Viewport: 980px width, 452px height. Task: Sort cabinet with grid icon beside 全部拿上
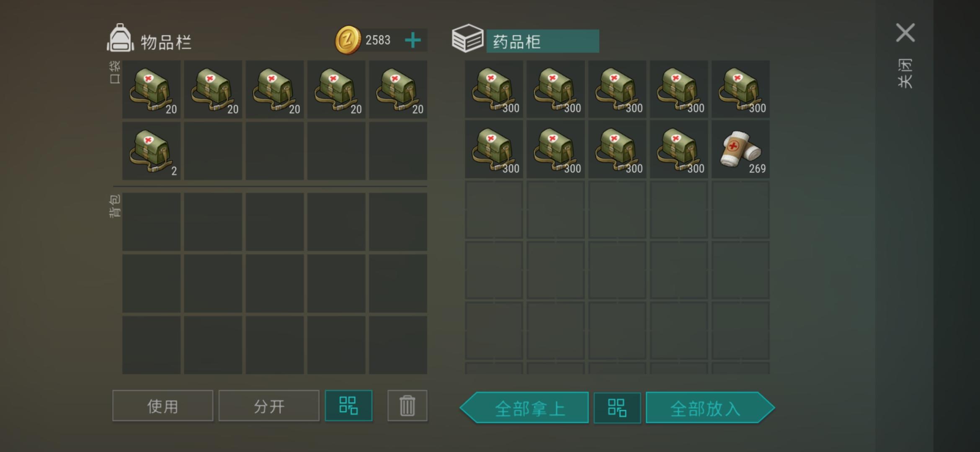tap(617, 408)
